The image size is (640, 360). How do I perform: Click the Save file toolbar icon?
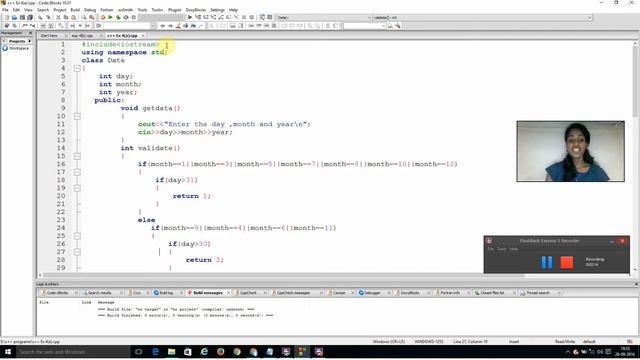22,18
